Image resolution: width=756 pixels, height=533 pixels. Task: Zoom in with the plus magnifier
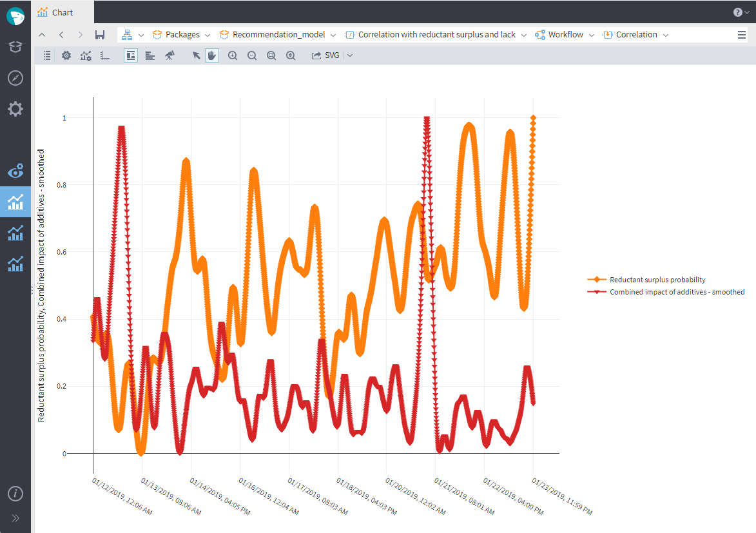[233, 55]
